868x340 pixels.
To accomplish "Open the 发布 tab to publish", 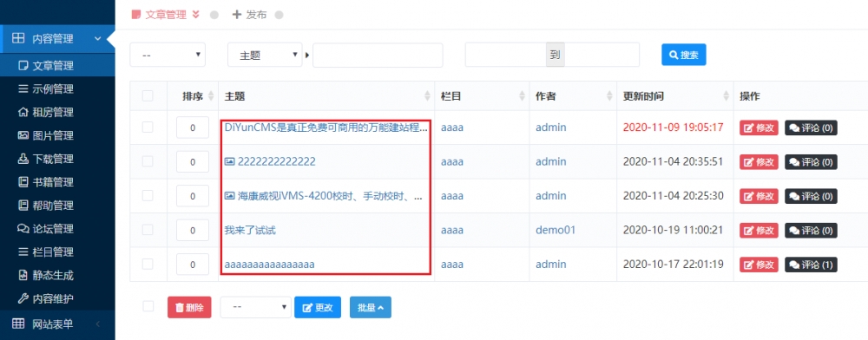I will [250, 15].
